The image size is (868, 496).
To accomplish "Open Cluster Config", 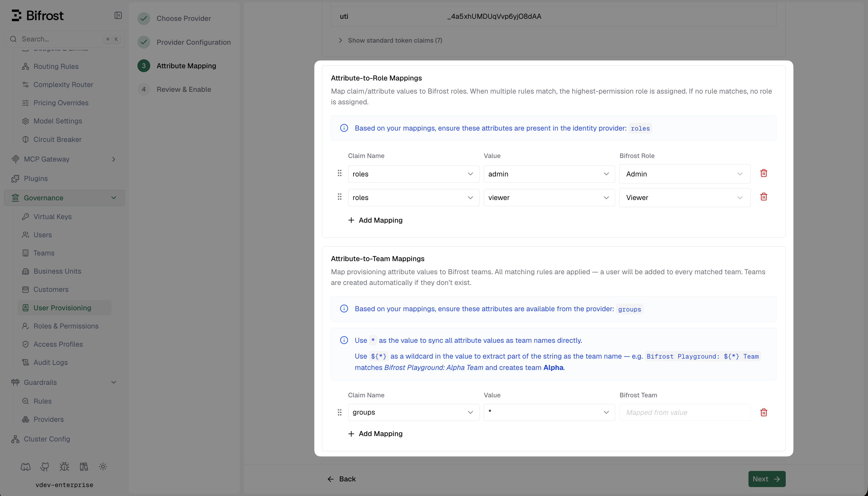I will point(64,439).
